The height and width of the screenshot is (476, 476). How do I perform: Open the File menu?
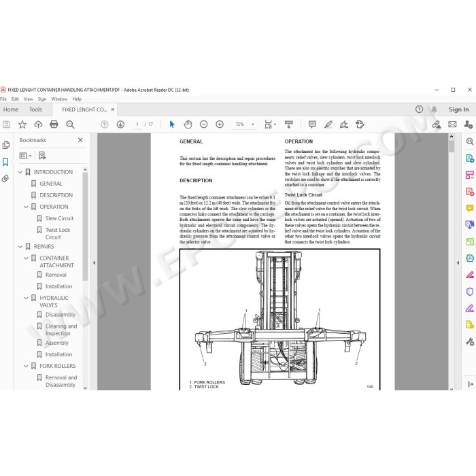click(3, 99)
